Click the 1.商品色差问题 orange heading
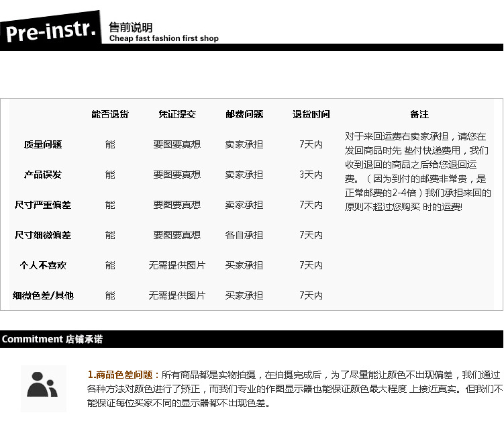Screen dimensions: 504x421 tap(123, 375)
